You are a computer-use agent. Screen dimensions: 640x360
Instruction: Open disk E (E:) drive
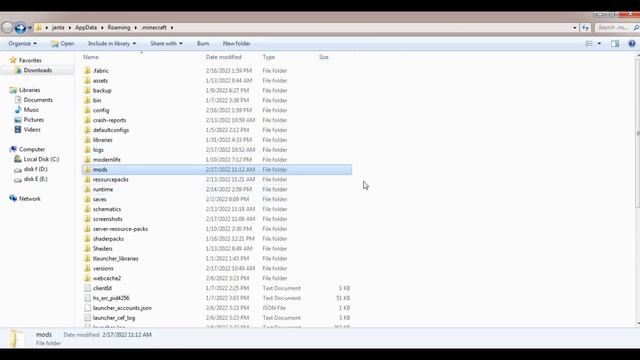tap(31, 179)
